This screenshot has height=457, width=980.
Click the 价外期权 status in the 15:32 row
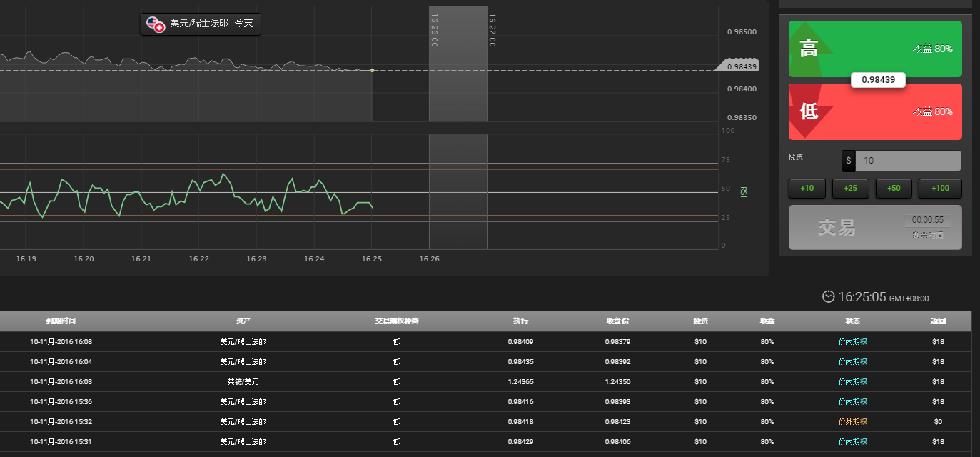852,422
